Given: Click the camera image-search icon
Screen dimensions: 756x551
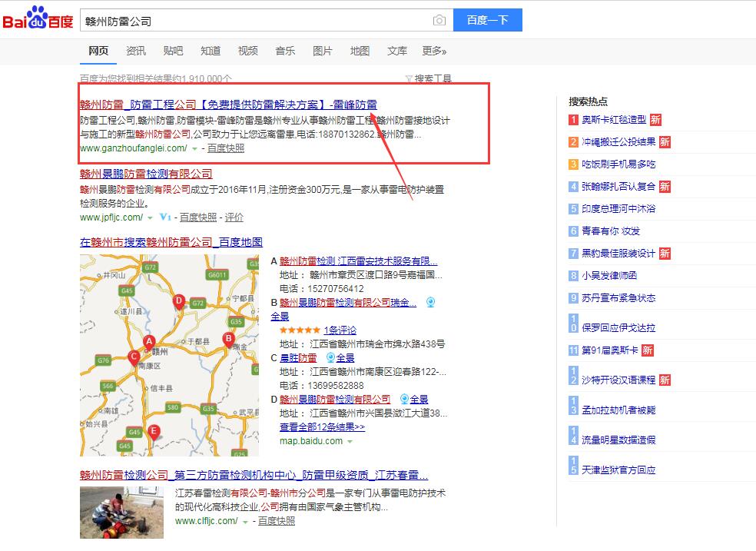Looking at the screenshot, I should [439, 21].
